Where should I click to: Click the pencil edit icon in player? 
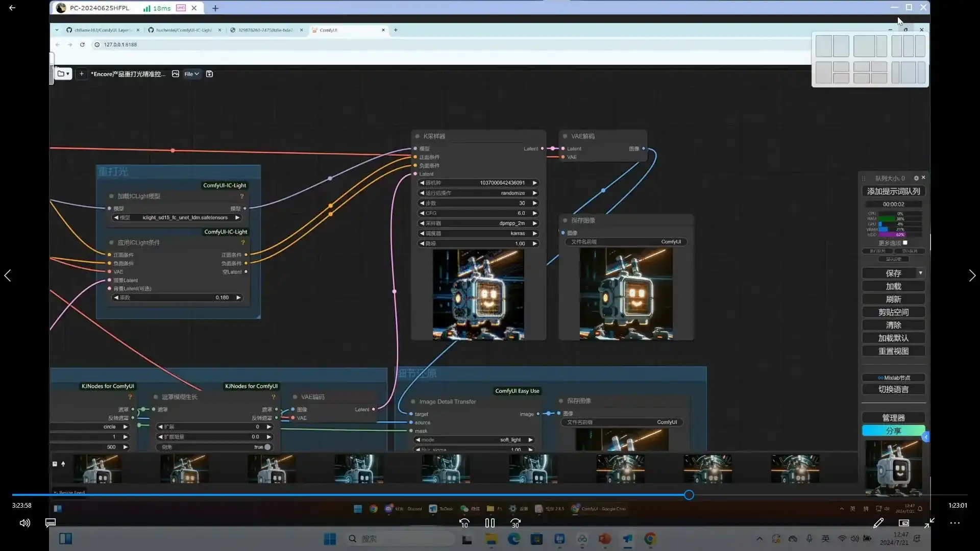click(878, 523)
